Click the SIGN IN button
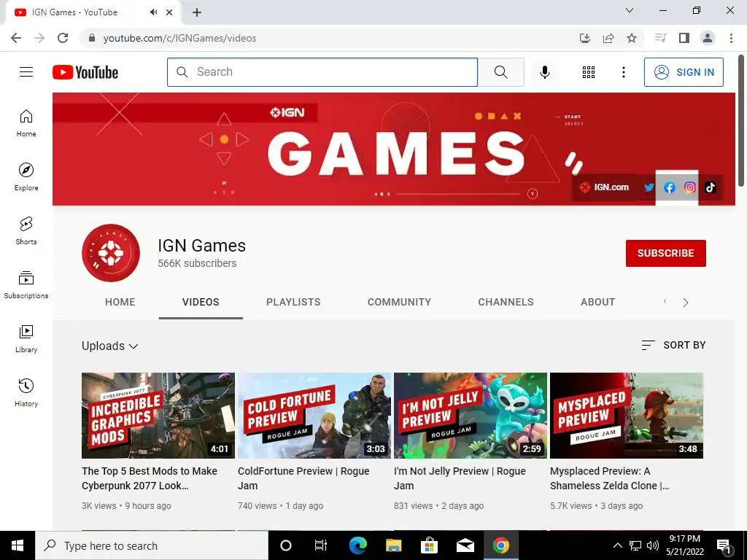747x560 pixels. click(684, 72)
